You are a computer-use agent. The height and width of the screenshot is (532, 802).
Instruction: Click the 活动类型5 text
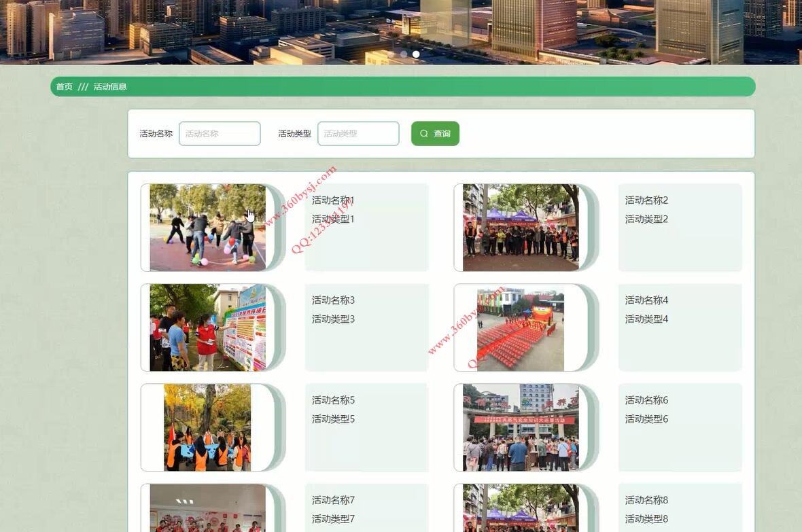coord(333,419)
